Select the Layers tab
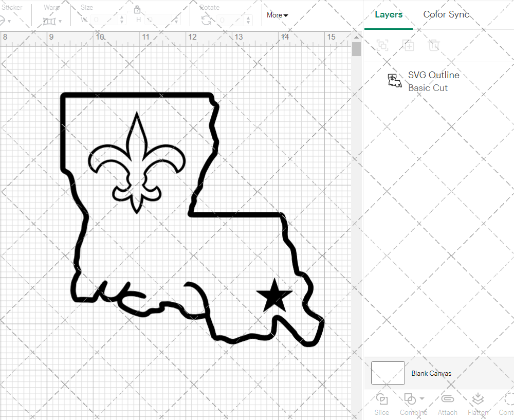Image resolution: width=514 pixels, height=420 pixels. pyautogui.click(x=389, y=14)
